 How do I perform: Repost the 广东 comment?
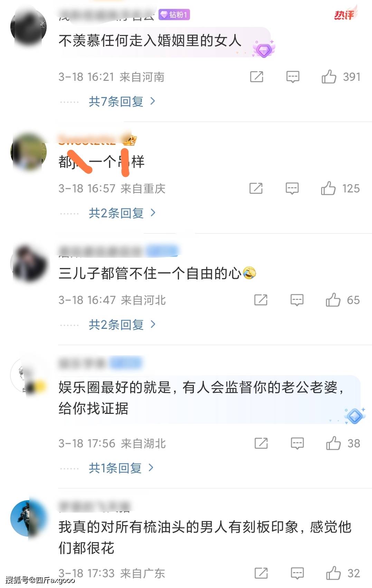tap(261, 573)
